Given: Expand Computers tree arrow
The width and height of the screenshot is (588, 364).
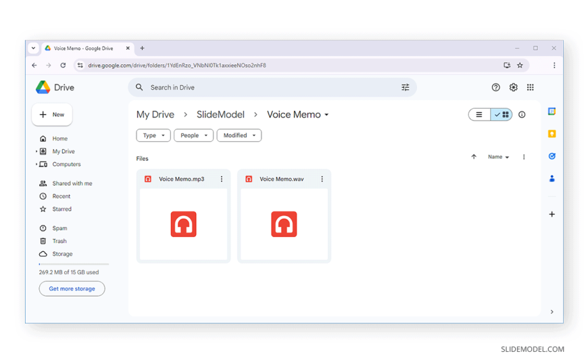Looking at the screenshot, I should pyautogui.click(x=36, y=164).
